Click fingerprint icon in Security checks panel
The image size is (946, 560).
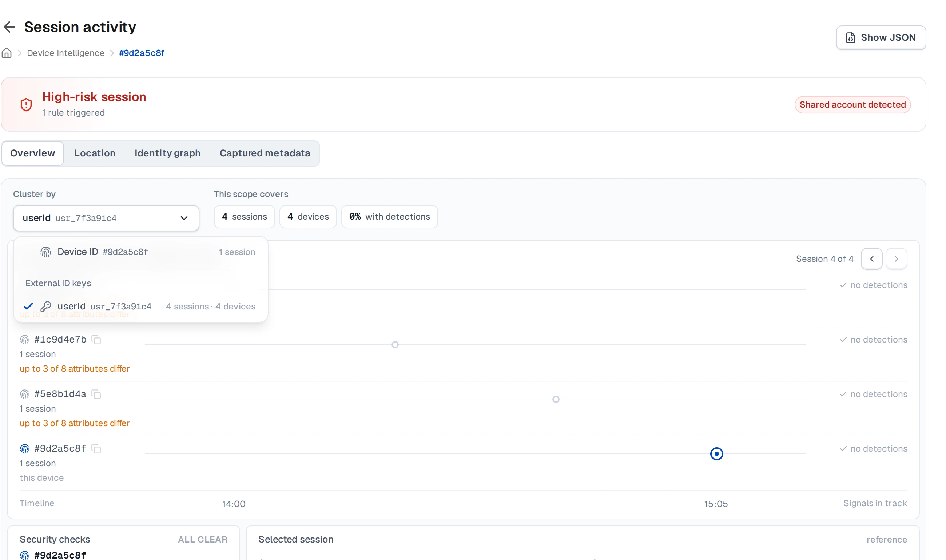pyautogui.click(x=24, y=555)
